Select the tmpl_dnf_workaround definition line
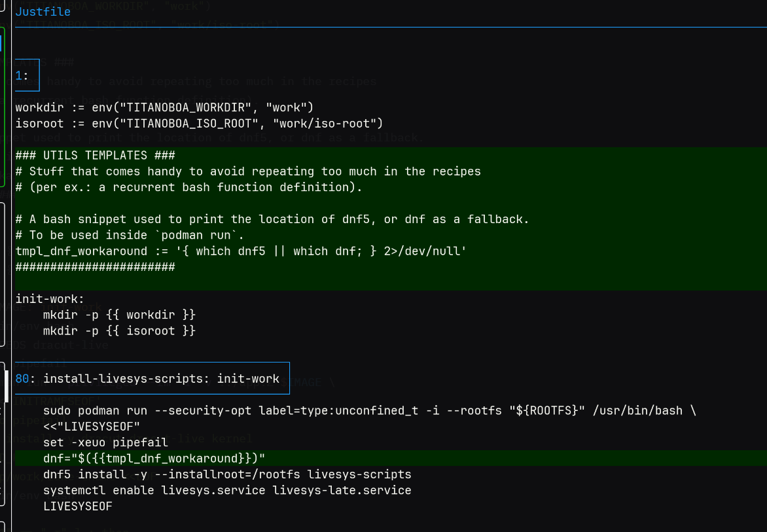Viewport: 767px width, 532px height. pos(241,251)
